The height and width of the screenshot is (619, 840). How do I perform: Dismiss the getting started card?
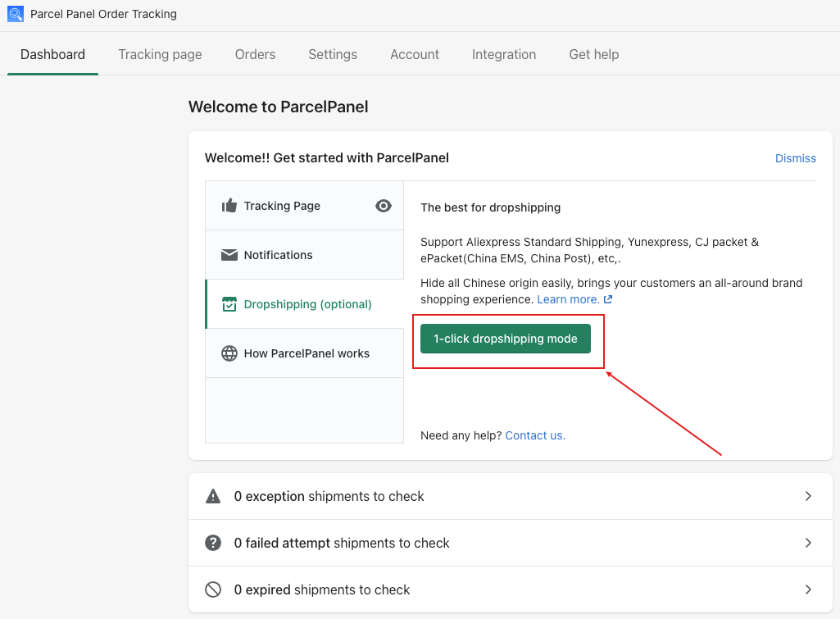796,158
